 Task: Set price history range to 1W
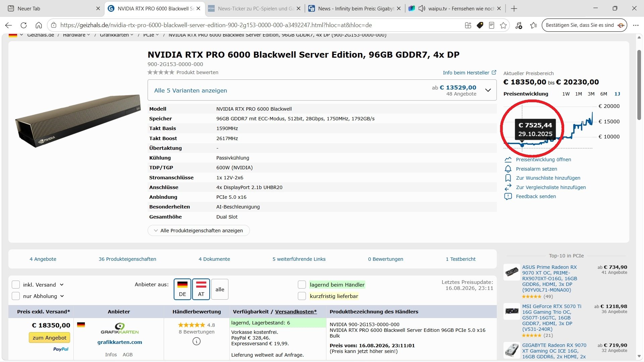coord(566,94)
